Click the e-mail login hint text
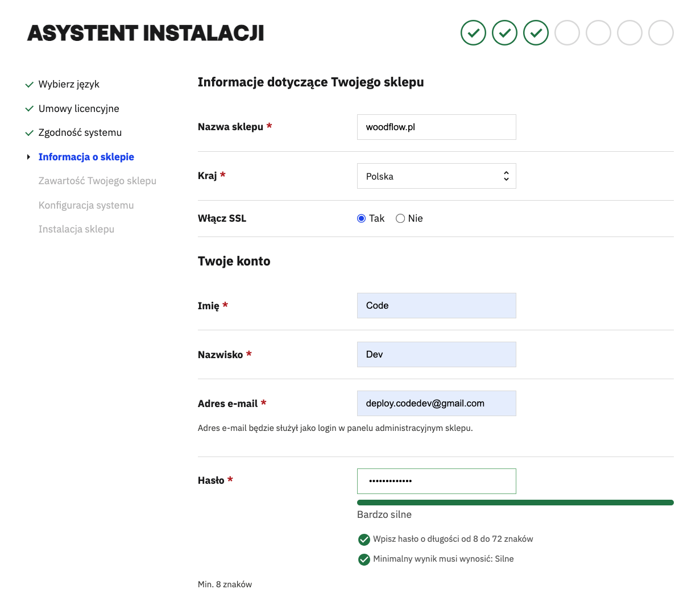Viewport: 700px width, 610px height. click(x=335, y=428)
